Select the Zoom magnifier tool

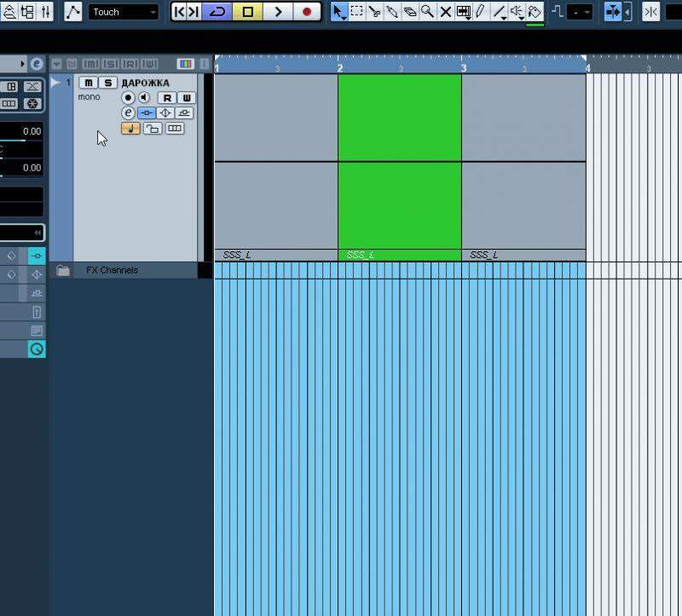(427, 12)
